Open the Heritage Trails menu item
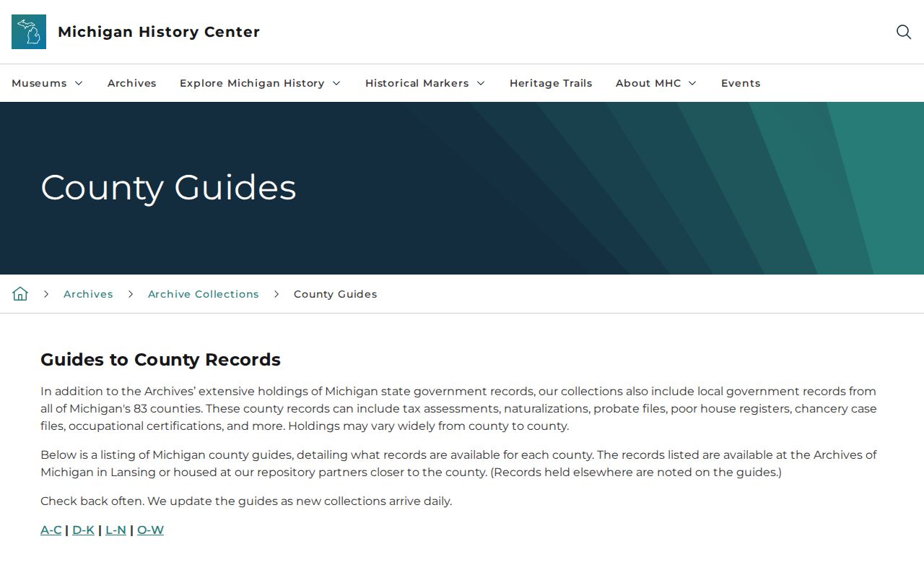Image resolution: width=924 pixels, height=578 pixels. pyautogui.click(x=551, y=83)
